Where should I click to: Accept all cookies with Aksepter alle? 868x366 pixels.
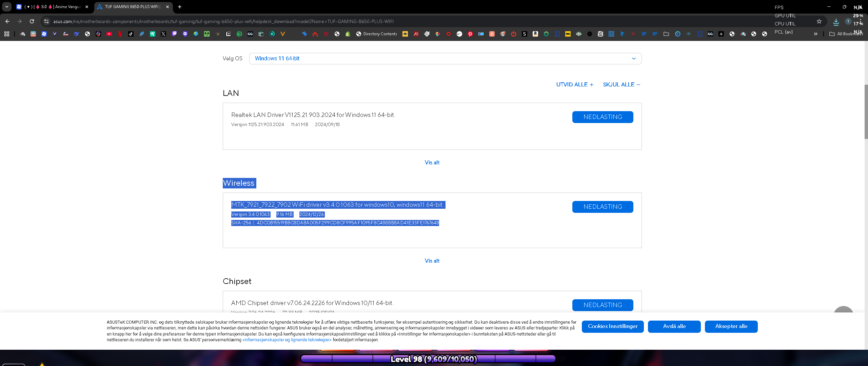point(731,326)
